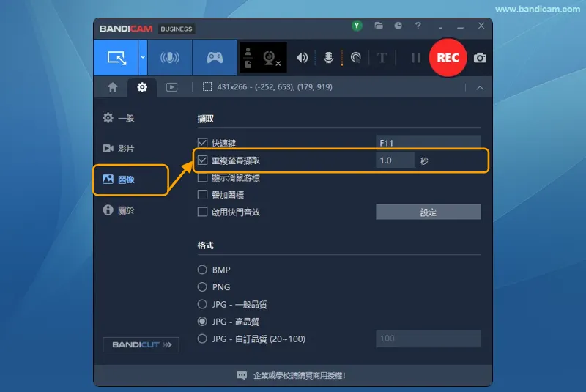586x392 pixels.
Task: Toggle the 重複螢幕擷取 checkbox
Action: [202, 160]
